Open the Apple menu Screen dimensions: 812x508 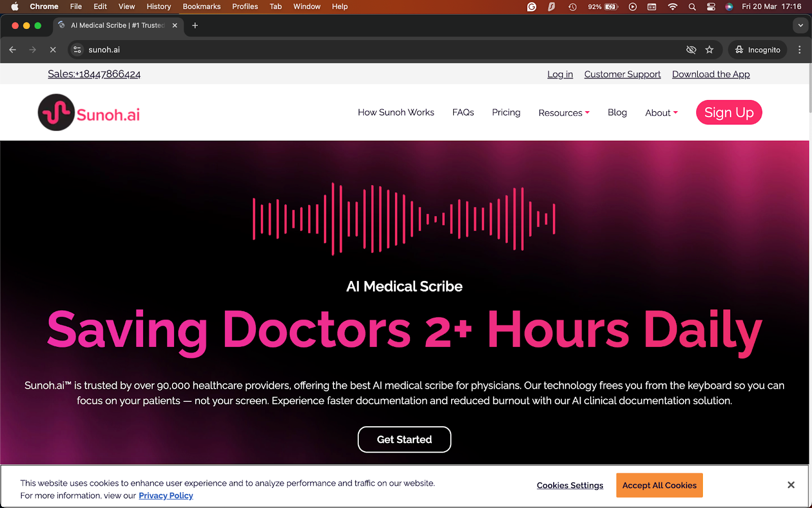15,7
